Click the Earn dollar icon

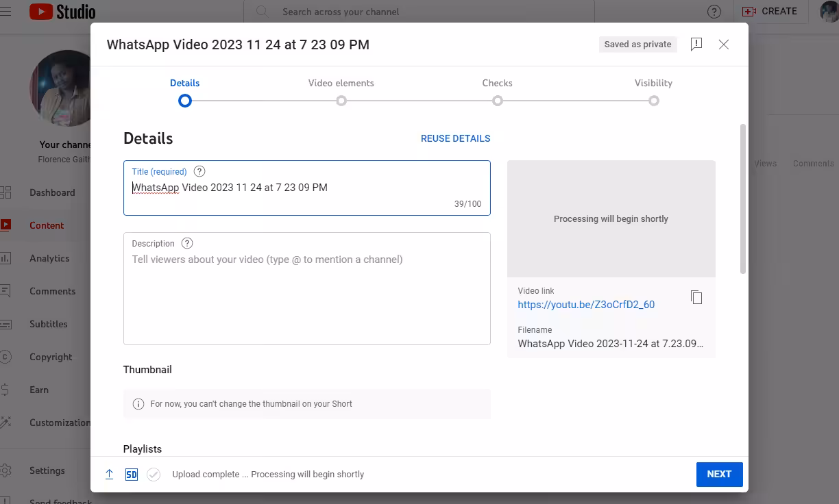(x=5, y=390)
